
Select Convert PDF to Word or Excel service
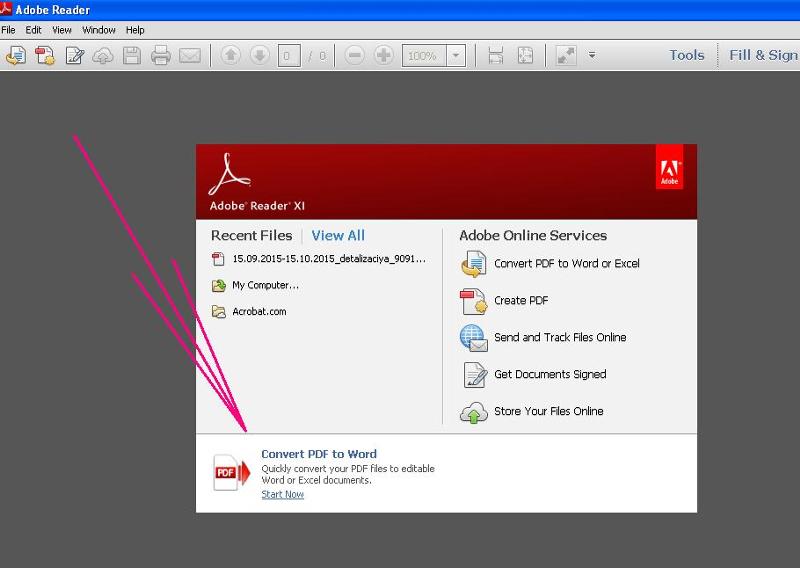pos(566,264)
